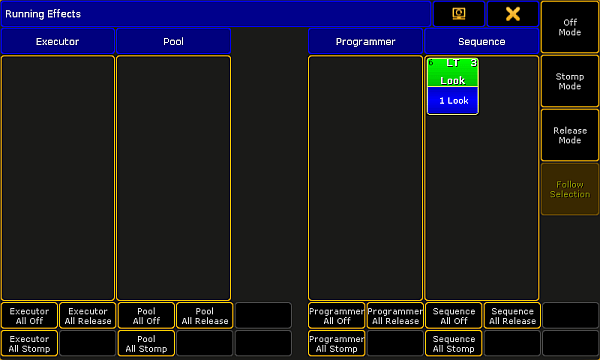This screenshot has width=600, height=360.
Task: Close the Running Effects window
Action: click(513, 14)
